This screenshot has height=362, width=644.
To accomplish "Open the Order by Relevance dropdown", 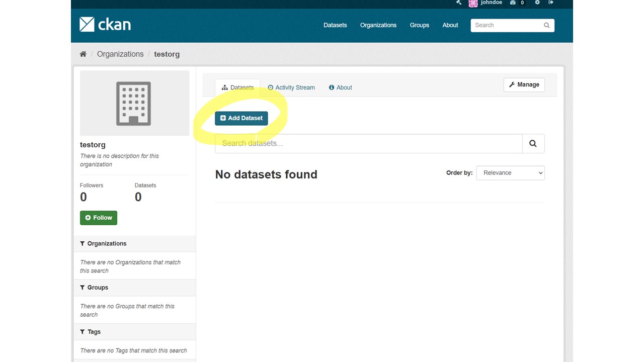I will pyautogui.click(x=511, y=173).
